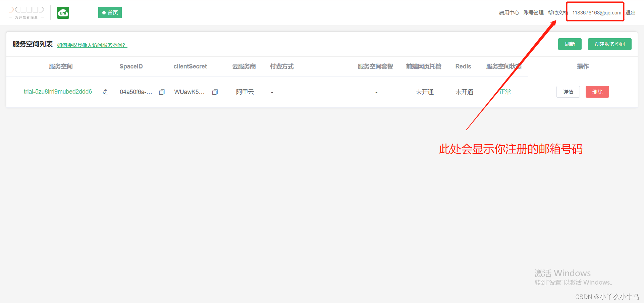Click the 服务空间套餐 column header

375,66
